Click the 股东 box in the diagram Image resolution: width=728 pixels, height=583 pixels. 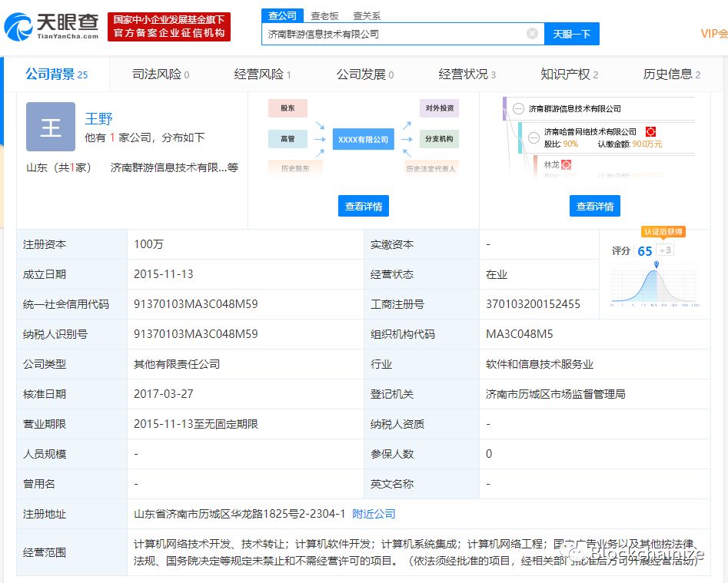coord(288,108)
